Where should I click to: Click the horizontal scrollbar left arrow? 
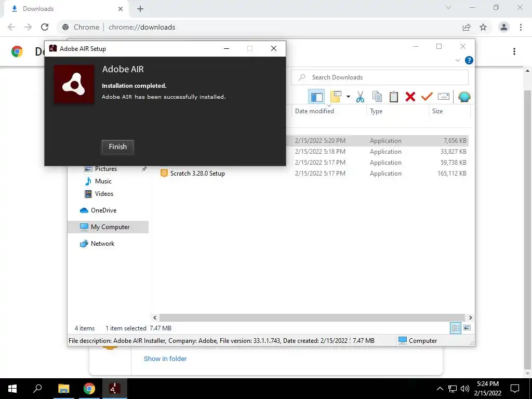(155, 317)
